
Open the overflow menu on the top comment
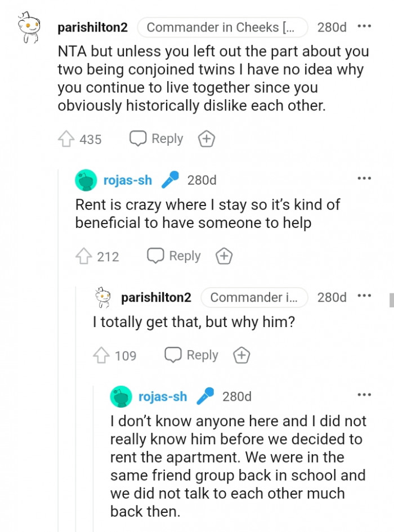coord(365,25)
